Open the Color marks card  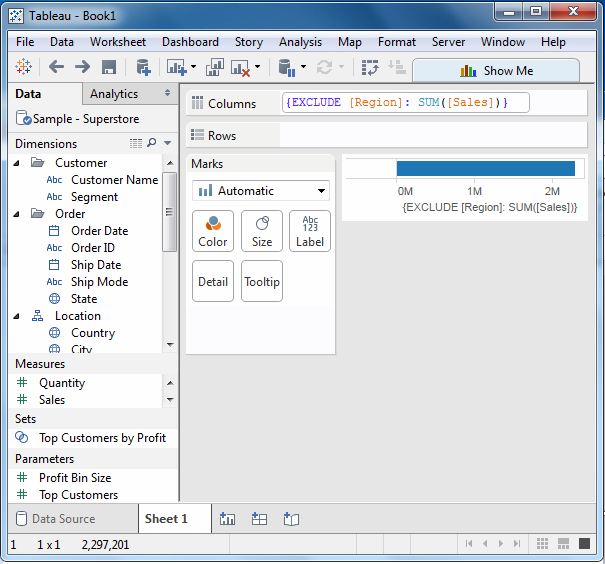coord(213,231)
